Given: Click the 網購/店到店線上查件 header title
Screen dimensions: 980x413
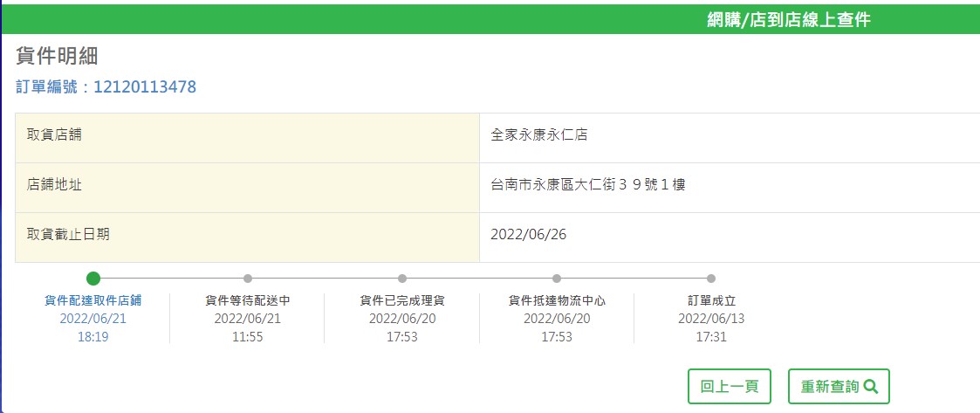Looking at the screenshot, I should (x=789, y=20).
